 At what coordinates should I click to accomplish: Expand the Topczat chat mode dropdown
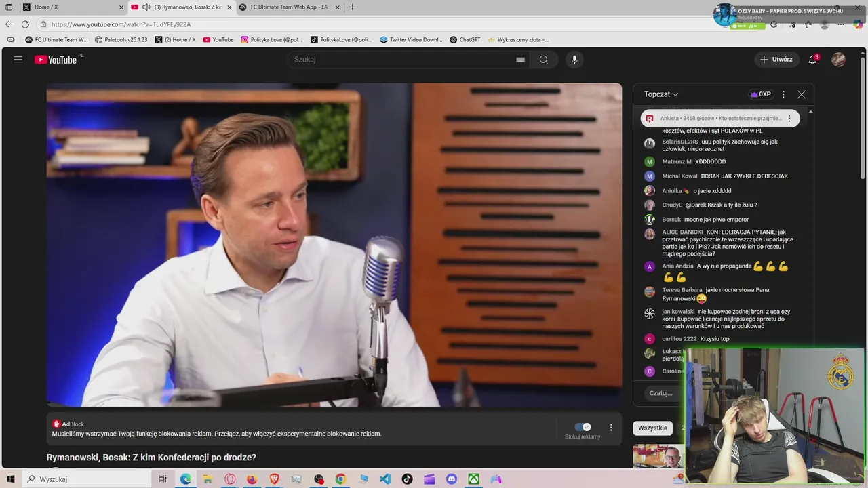click(661, 94)
